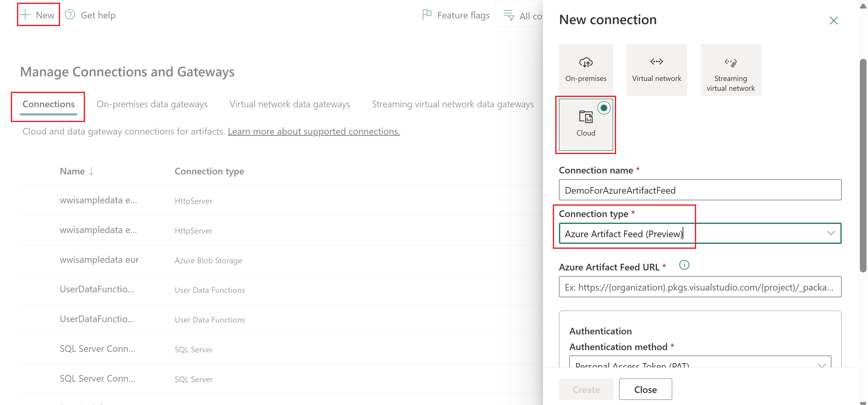Open Virtual network data gateways tab
The height and width of the screenshot is (405, 868).
[x=290, y=104]
